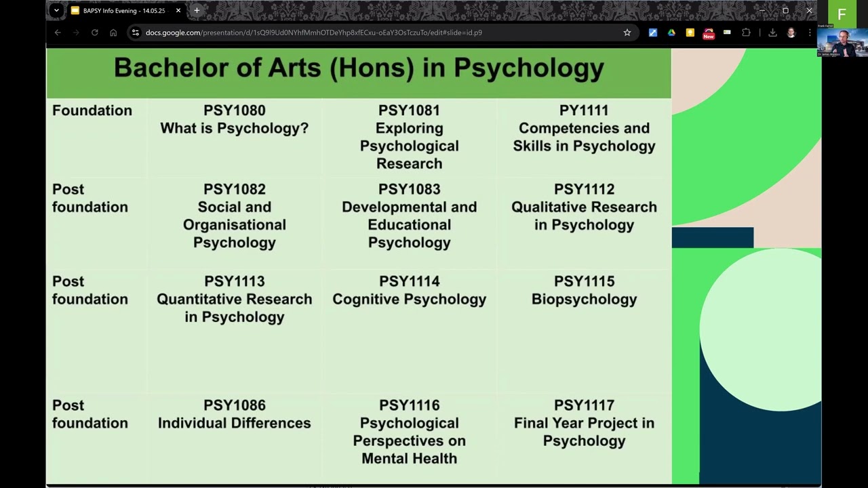Open a new browser tab
Screen dimensions: 868x488
(197, 10)
